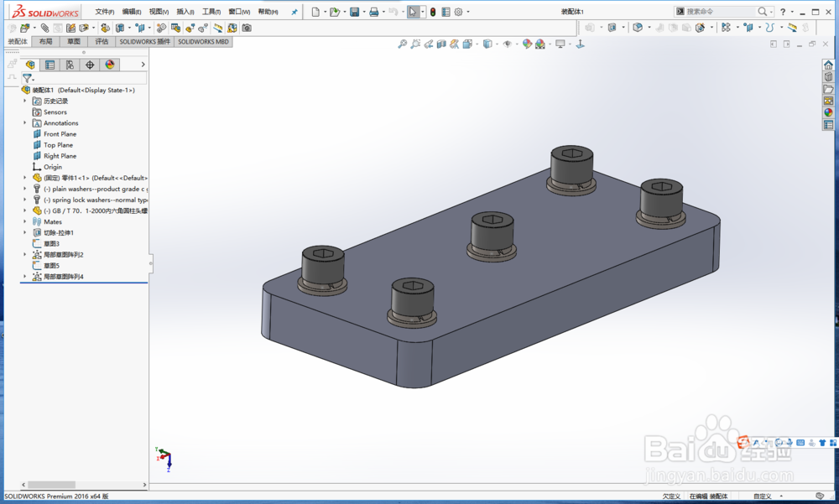Click the feature tree filter funnel
The width and height of the screenshot is (839, 504).
[x=28, y=78]
